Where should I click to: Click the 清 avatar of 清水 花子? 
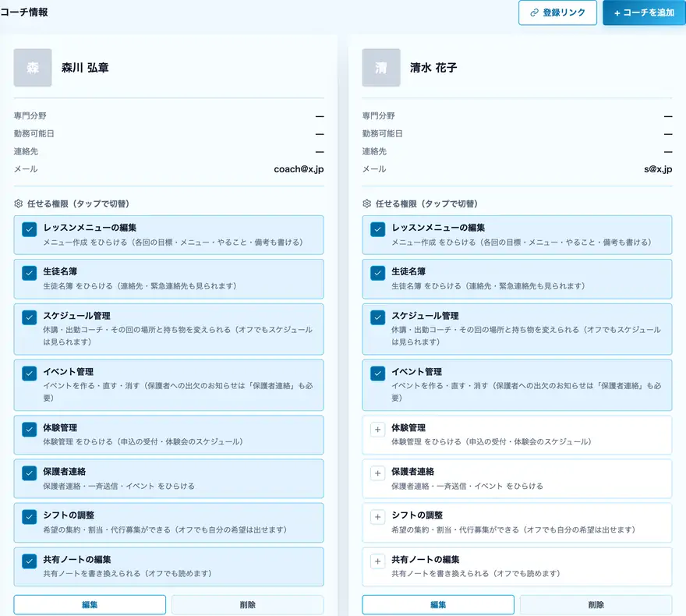[x=381, y=67]
